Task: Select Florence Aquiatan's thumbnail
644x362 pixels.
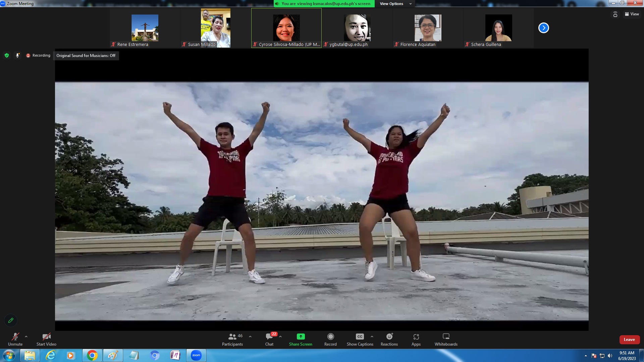Action: point(428,28)
